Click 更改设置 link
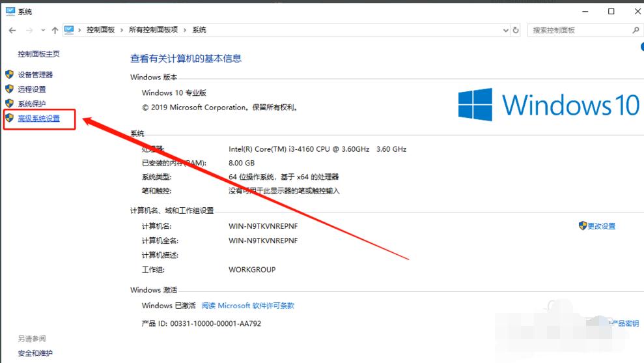Image resolution: width=644 pixels, height=363 pixels. pos(601,226)
